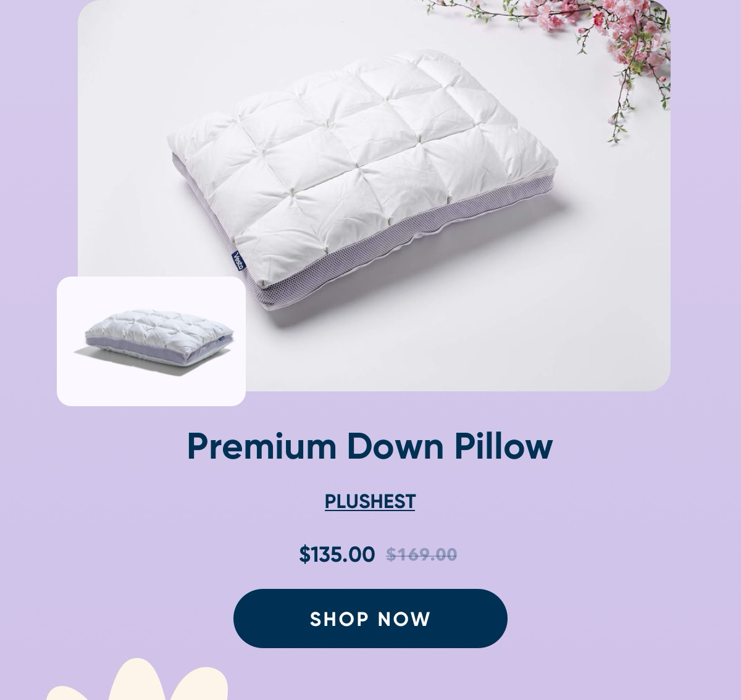741x700 pixels.
Task: Click the word "NOW" on the navy button
Action: pos(404,619)
